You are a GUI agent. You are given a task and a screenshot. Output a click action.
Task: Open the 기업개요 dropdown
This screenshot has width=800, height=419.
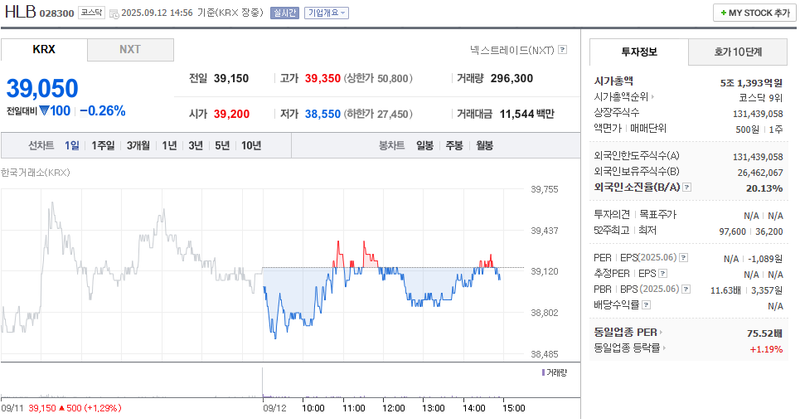pos(327,13)
